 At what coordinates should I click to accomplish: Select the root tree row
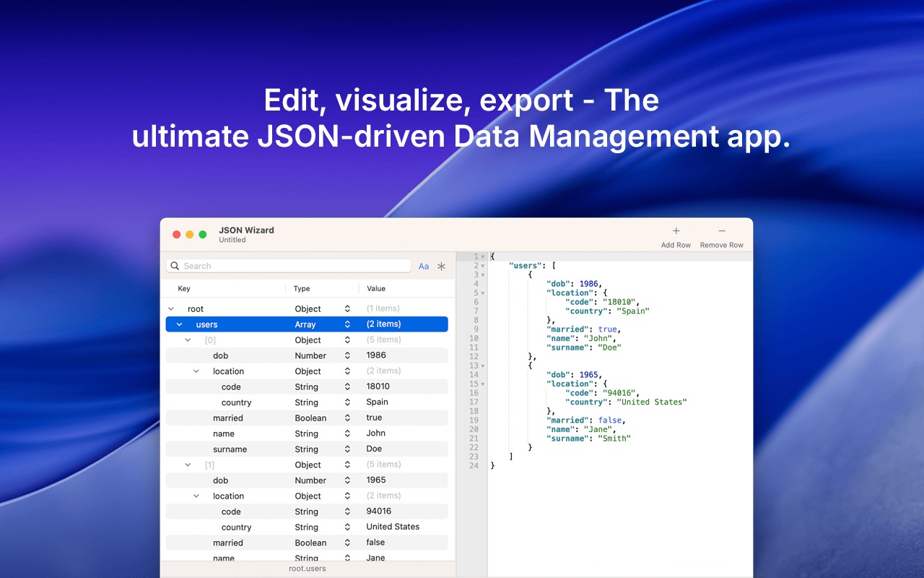(307, 309)
